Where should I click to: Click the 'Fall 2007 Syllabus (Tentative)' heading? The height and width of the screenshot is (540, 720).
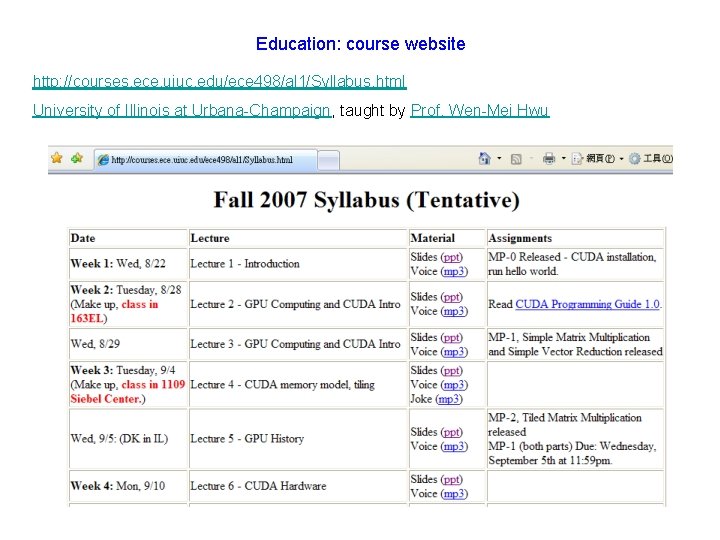[x=366, y=200]
